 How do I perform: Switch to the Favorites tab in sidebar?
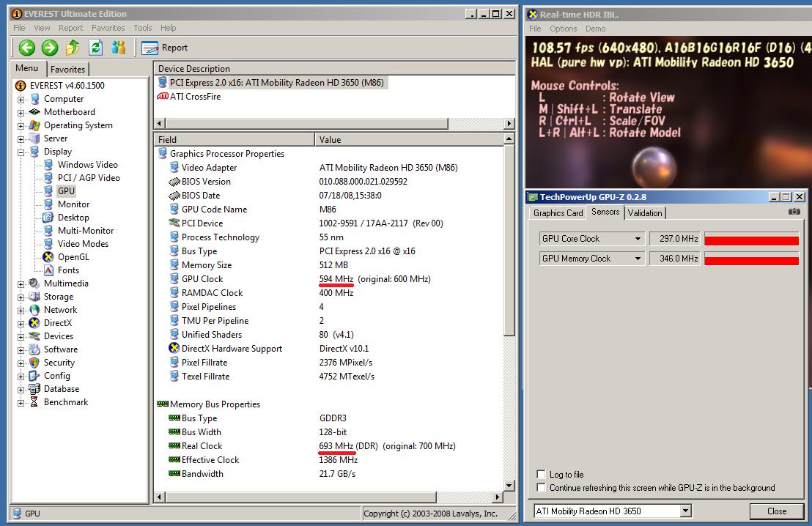click(68, 70)
